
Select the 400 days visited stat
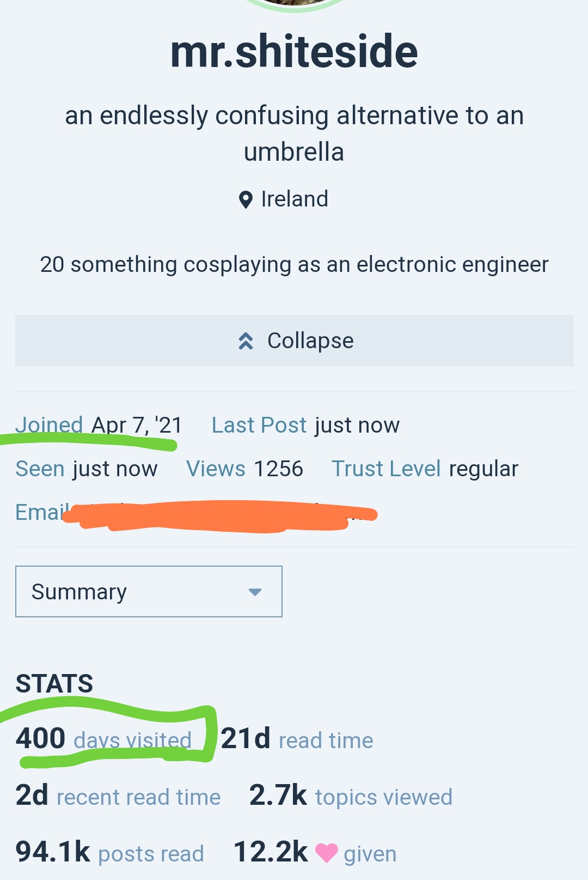click(x=103, y=739)
